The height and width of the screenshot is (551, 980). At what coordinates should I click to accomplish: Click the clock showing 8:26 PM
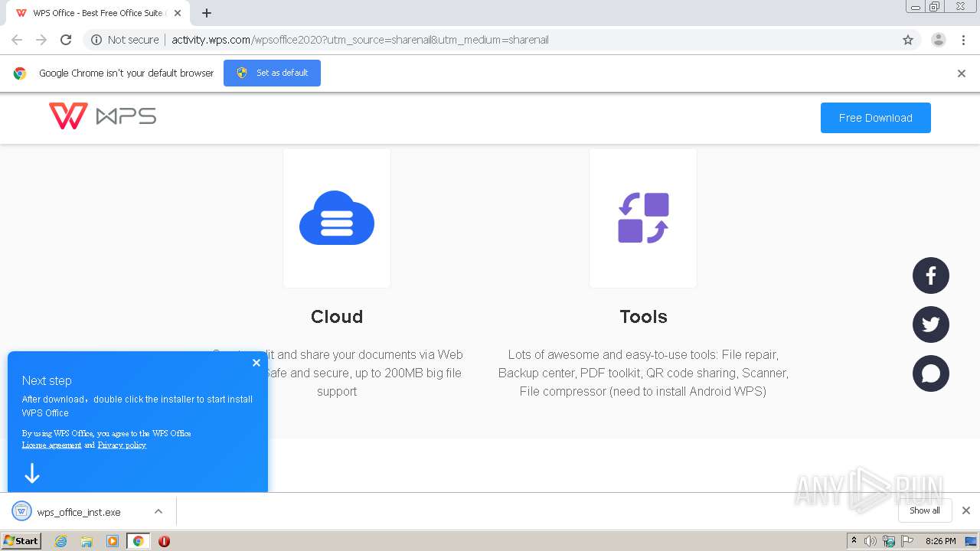[940, 541]
